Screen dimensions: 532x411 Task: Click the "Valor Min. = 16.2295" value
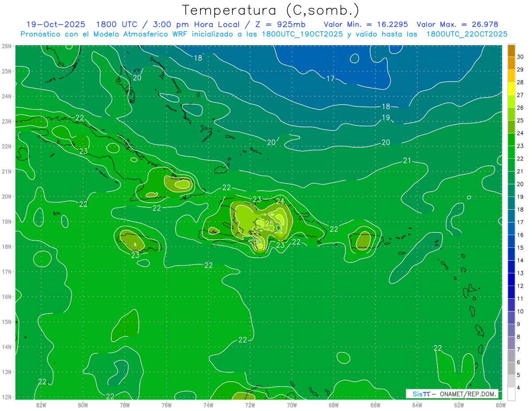(x=366, y=24)
